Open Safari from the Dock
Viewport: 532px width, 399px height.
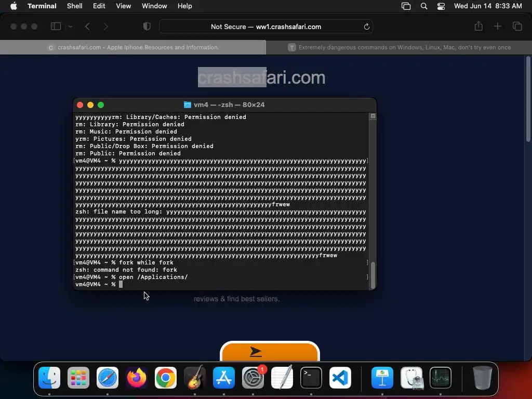(x=108, y=378)
